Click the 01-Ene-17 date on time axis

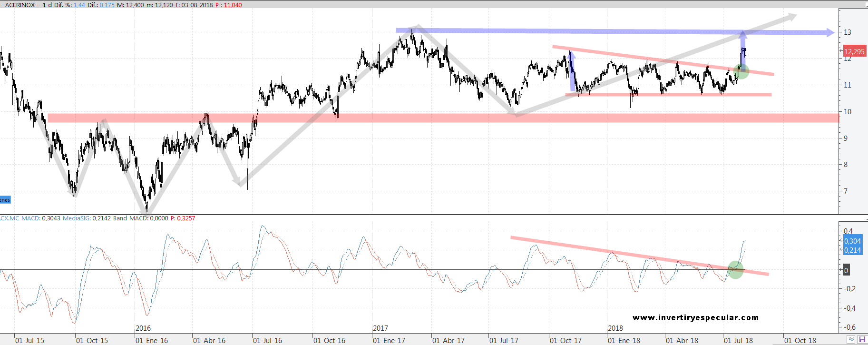click(x=389, y=340)
